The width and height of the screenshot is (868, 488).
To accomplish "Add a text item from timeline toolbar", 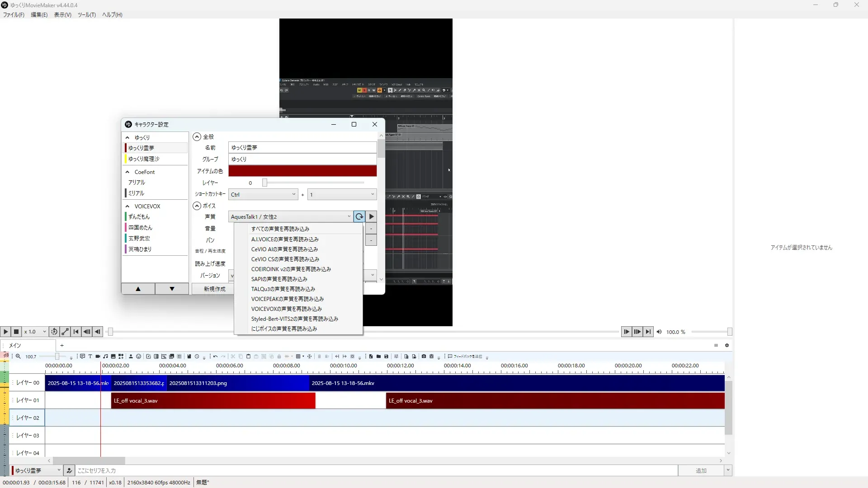I will click(90, 357).
